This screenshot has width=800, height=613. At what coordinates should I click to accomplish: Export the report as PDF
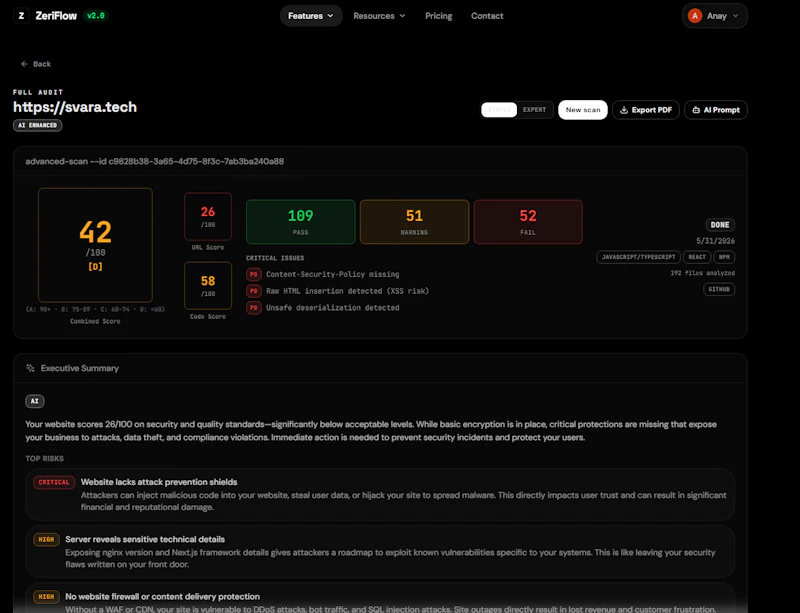[646, 110]
